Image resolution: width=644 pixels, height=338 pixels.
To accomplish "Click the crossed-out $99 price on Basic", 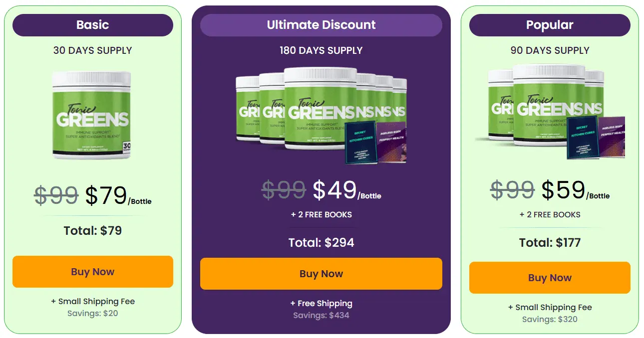I will pos(56,194).
